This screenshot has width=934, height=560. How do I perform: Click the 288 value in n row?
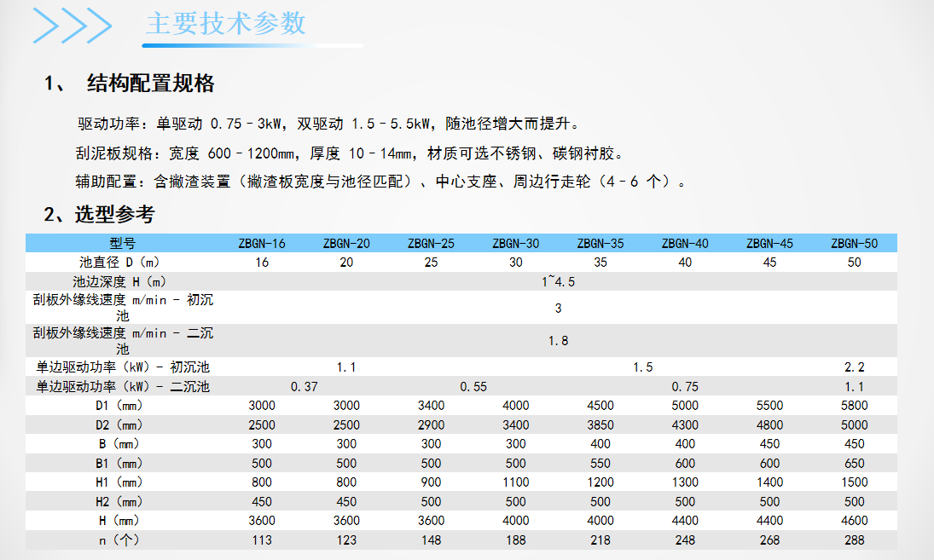(x=854, y=540)
